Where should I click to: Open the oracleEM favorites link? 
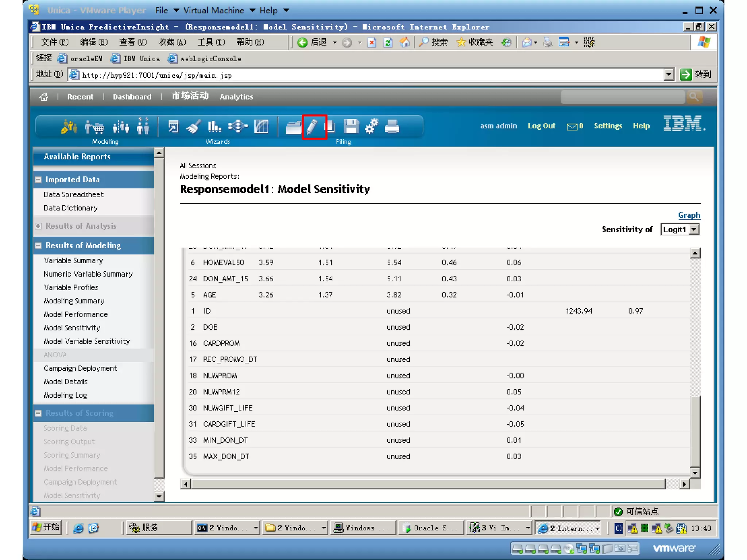81,58
